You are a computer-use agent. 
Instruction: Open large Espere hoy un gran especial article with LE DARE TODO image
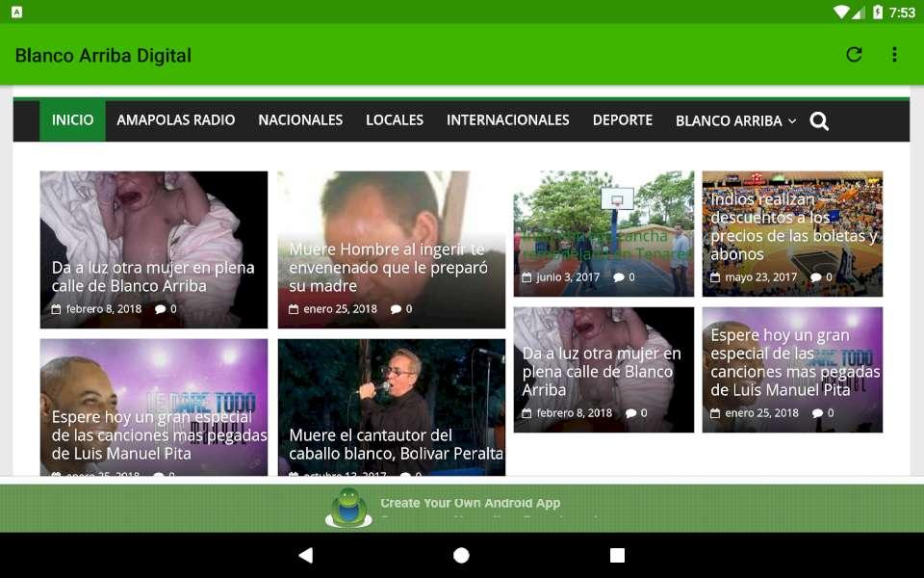click(x=154, y=407)
